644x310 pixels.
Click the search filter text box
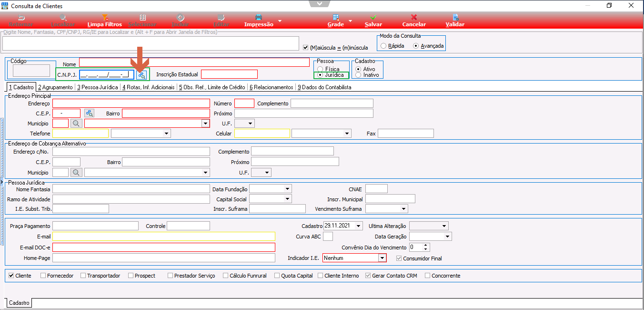[x=151, y=43]
